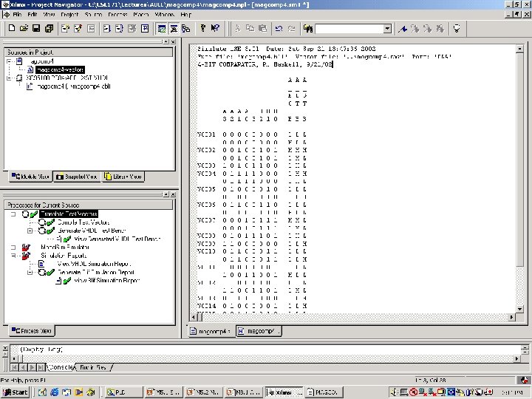Open the Help menu
This screenshot has height=399, width=532.
click(186, 15)
